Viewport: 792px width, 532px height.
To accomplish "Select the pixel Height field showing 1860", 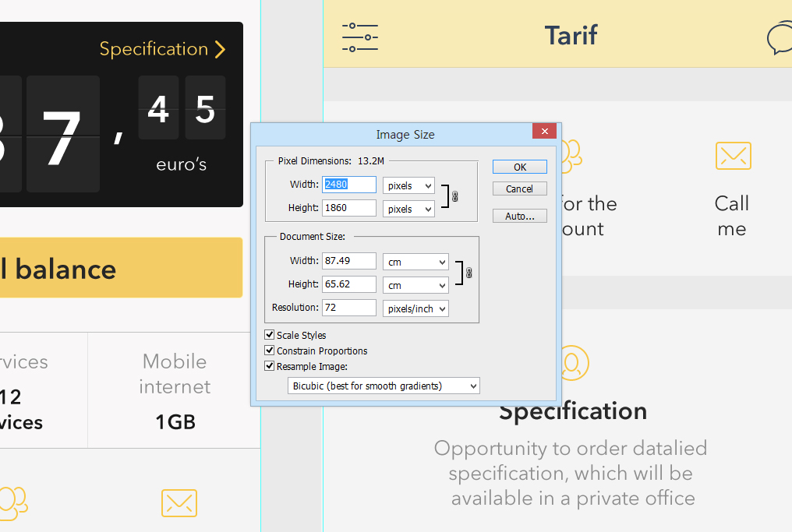I will tap(349, 208).
